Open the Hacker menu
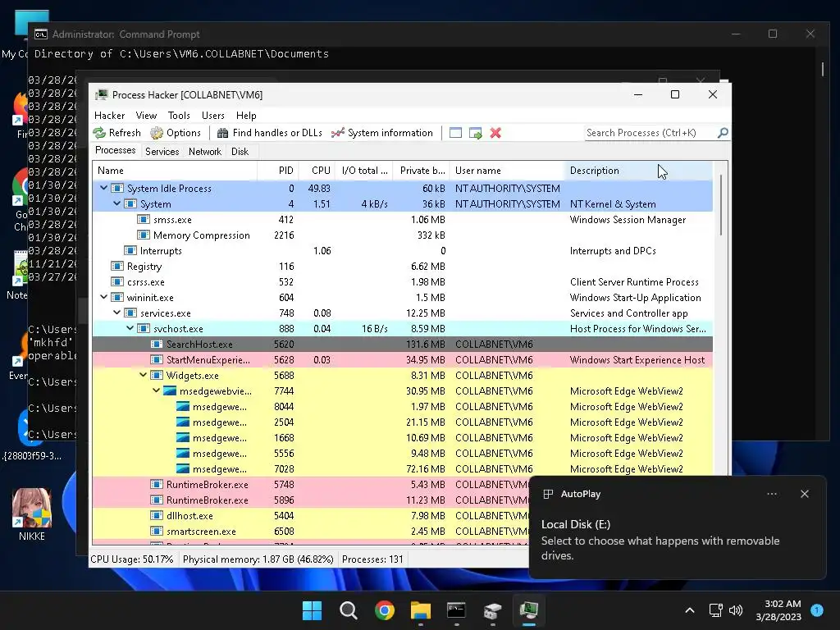Viewport: 840px width, 630px height. [x=109, y=116]
